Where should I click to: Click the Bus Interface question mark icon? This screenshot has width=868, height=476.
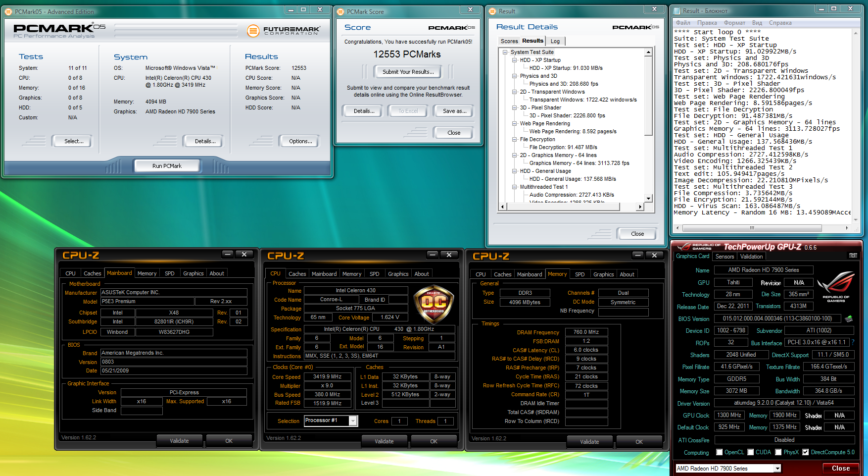(853, 342)
